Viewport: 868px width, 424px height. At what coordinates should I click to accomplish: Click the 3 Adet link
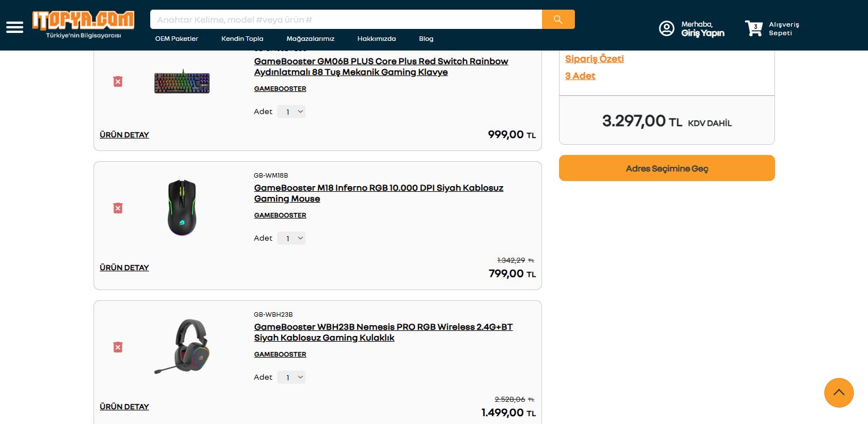[x=581, y=76]
